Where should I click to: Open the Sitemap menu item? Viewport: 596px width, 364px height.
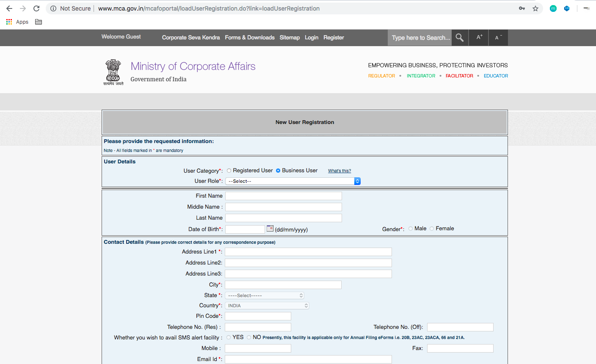290,38
